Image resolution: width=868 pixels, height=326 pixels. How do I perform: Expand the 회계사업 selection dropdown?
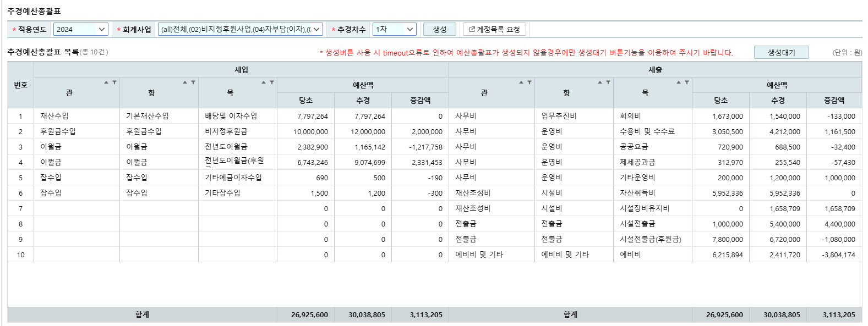240,29
